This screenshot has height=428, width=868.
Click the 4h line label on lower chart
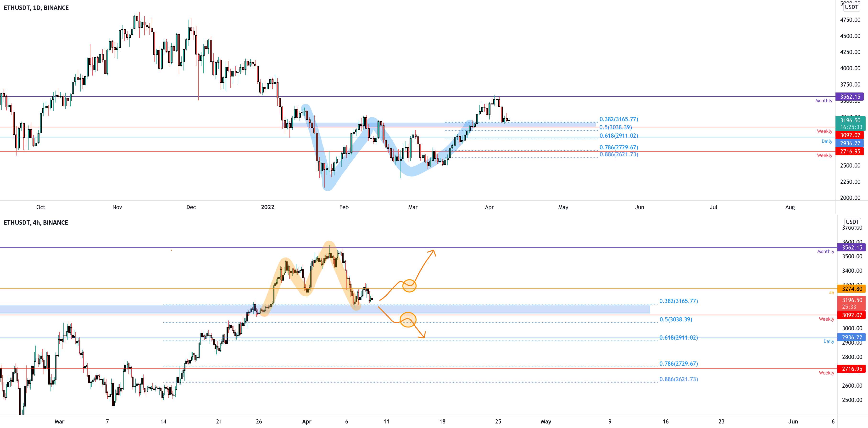tap(831, 293)
